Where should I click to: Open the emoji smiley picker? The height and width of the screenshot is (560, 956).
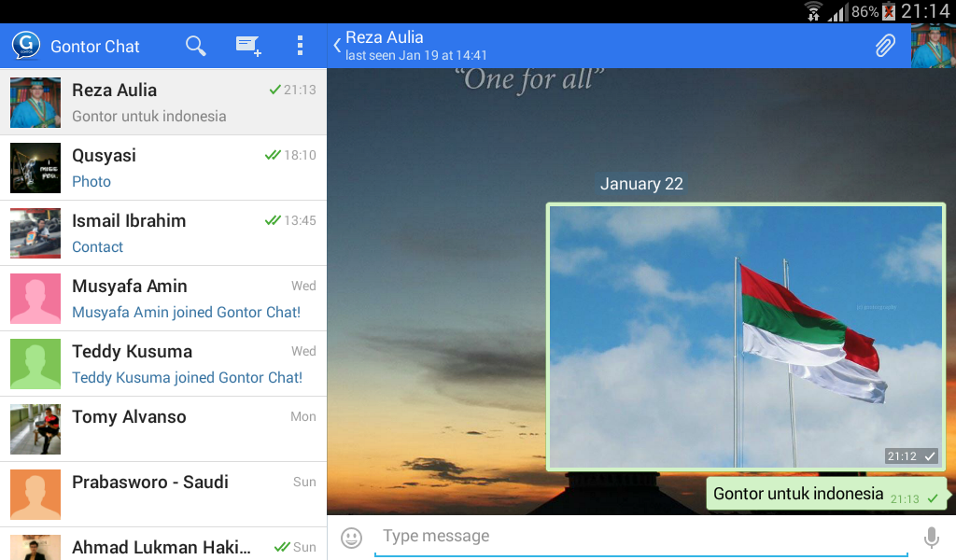click(351, 538)
